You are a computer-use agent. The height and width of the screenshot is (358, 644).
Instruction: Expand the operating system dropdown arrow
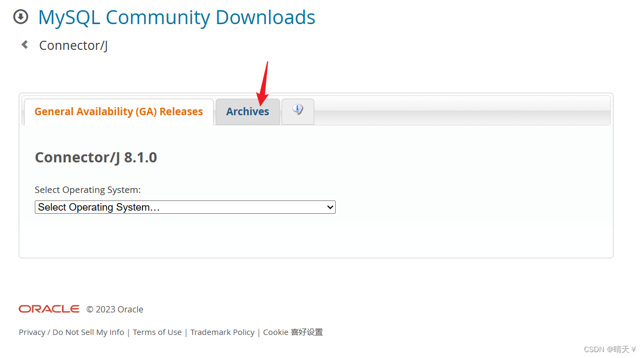click(330, 207)
